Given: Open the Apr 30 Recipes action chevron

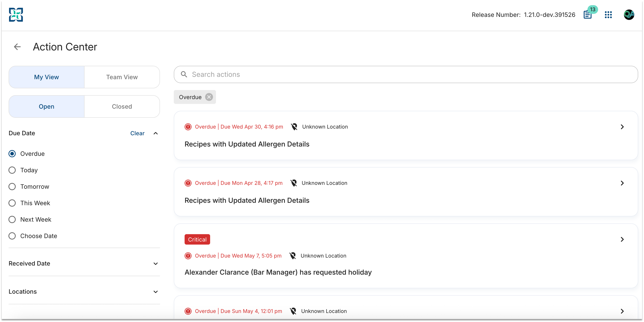Looking at the screenshot, I should click(622, 127).
